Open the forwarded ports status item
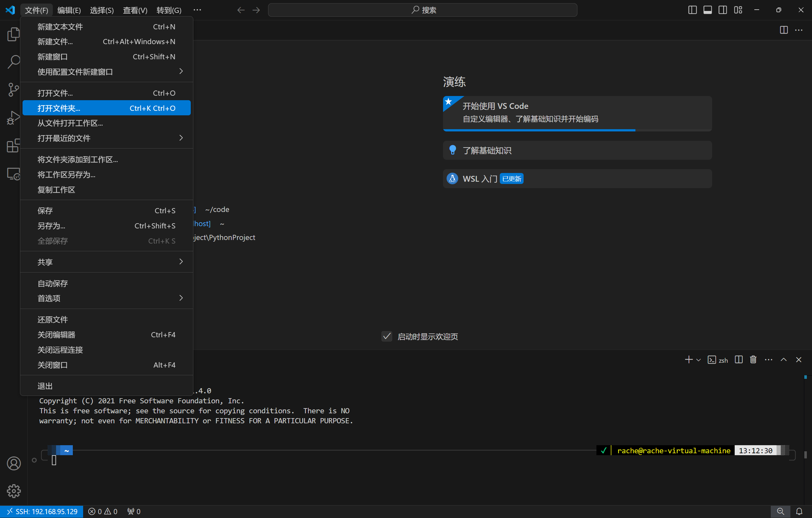Viewport: 812px width, 518px height. [134, 512]
